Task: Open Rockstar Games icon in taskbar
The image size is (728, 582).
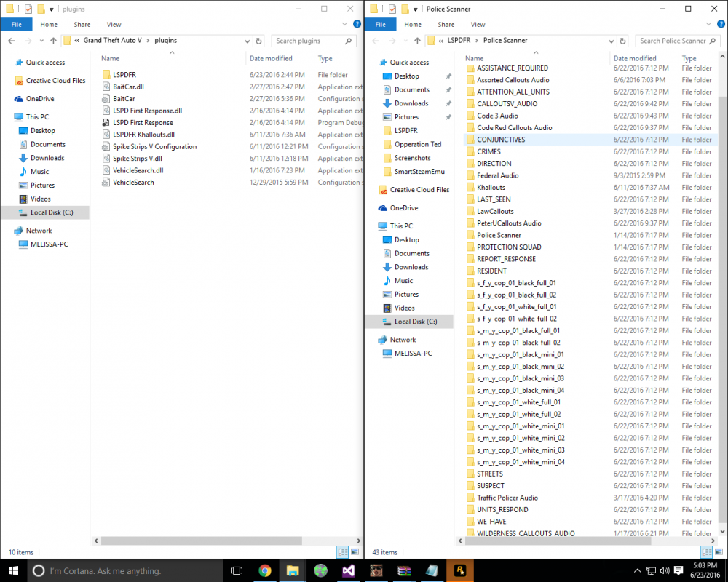Action: (459, 570)
